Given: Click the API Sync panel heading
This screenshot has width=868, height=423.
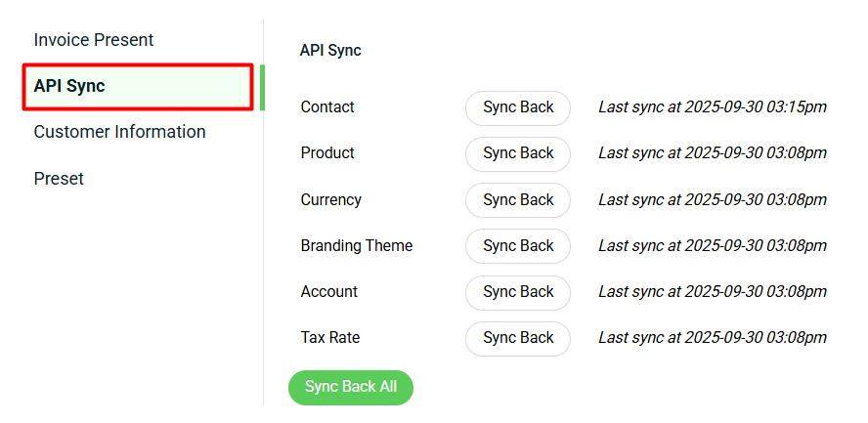Looking at the screenshot, I should tap(330, 50).
